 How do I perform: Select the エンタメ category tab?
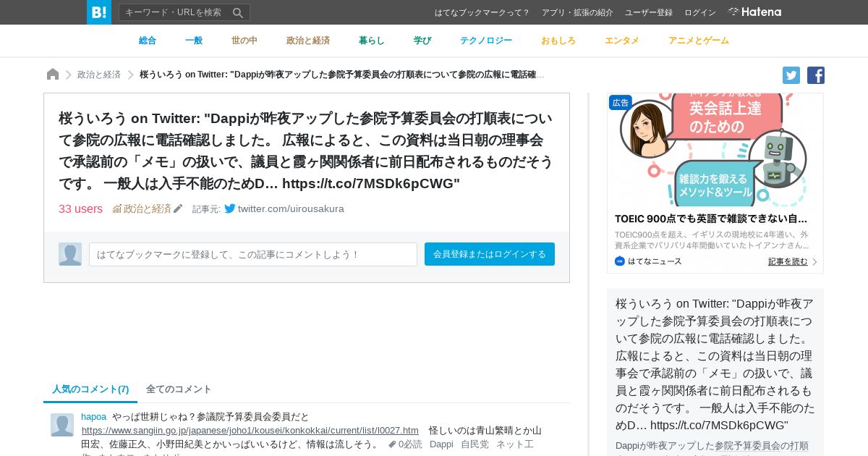(622, 41)
